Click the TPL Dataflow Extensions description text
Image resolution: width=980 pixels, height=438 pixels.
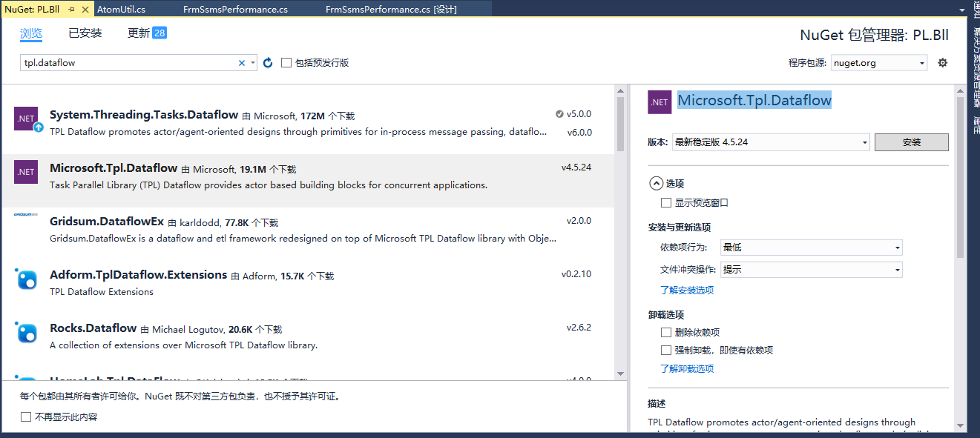point(102,292)
